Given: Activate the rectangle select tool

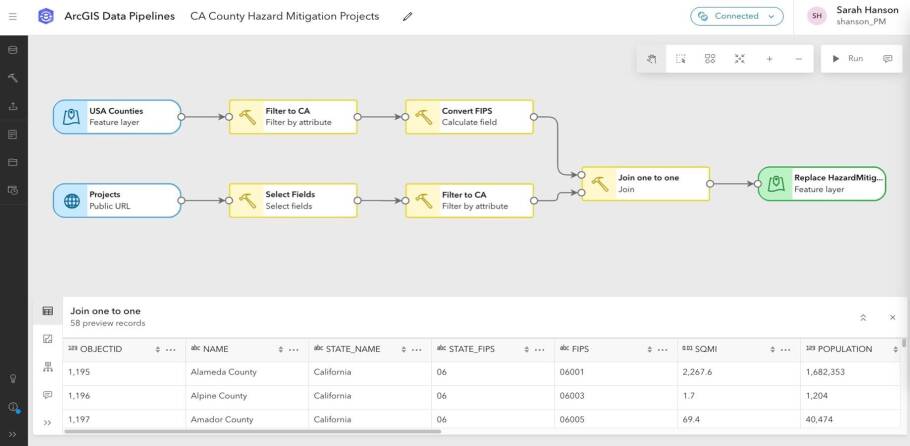Looking at the screenshot, I should (680, 59).
